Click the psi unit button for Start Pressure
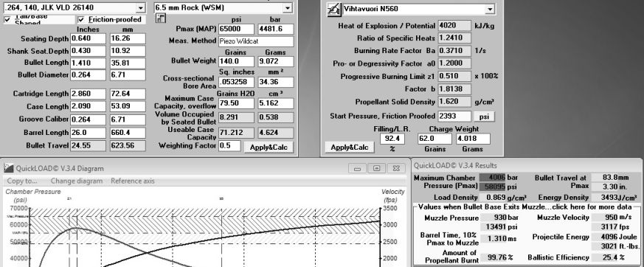The image size is (644, 267). [x=484, y=117]
